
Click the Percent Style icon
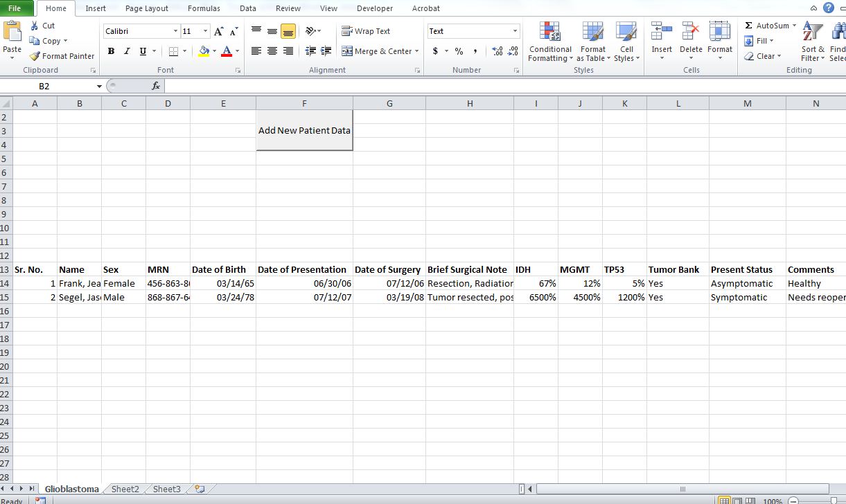tap(459, 51)
